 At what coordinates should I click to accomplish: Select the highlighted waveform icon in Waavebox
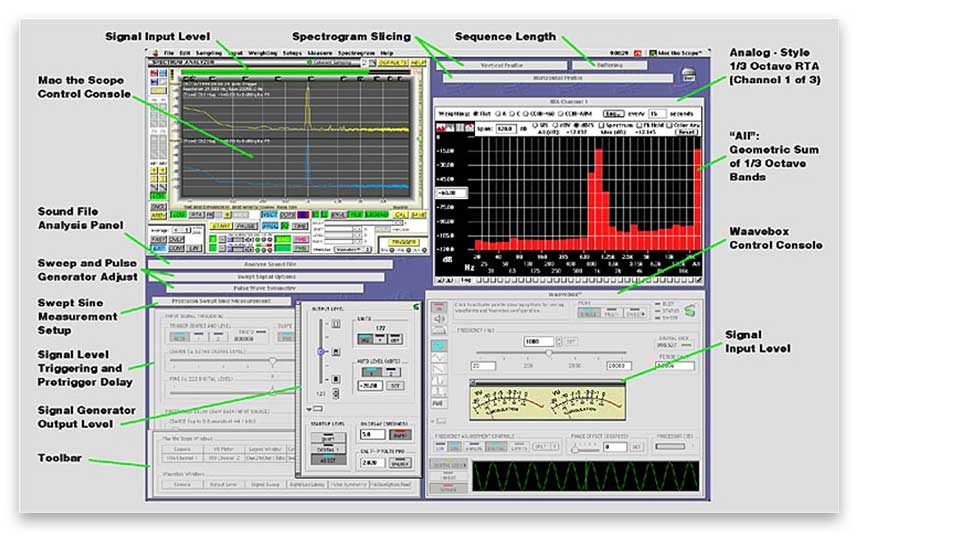pyautogui.click(x=438, y=346)
